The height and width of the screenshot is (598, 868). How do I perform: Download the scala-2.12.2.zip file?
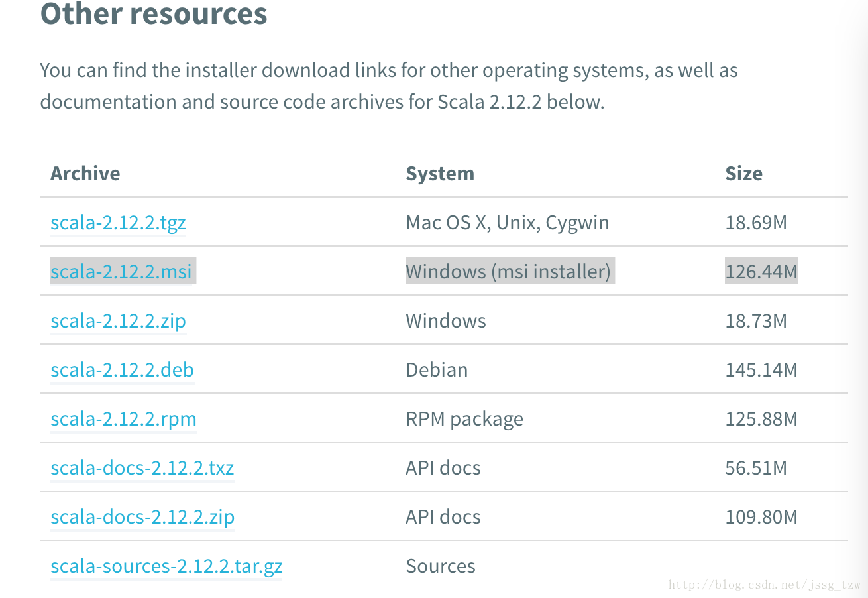[x=119, y=321]
